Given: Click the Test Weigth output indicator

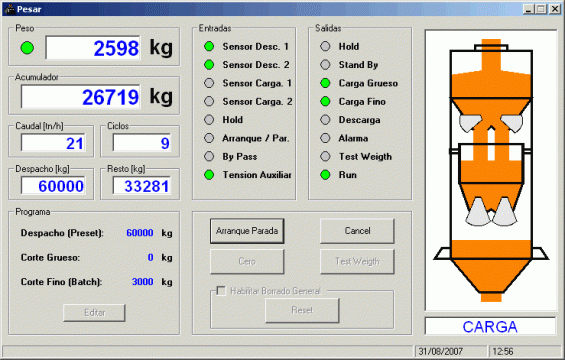Looking at the screenshot, I should tap(325, 156).
